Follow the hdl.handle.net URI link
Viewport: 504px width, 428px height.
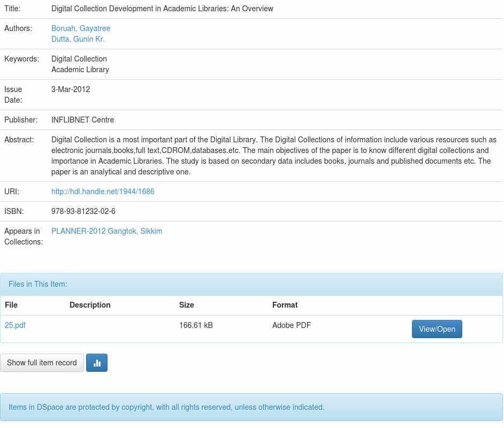click(103, 192)
